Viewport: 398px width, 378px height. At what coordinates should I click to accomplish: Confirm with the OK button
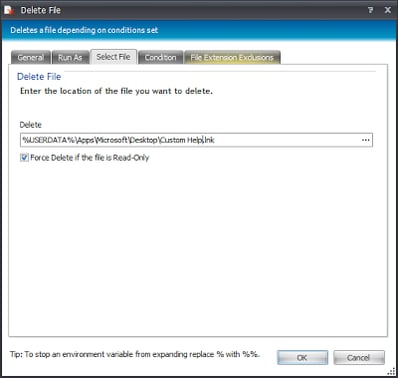pyautogui.click(x=302, y=358)
